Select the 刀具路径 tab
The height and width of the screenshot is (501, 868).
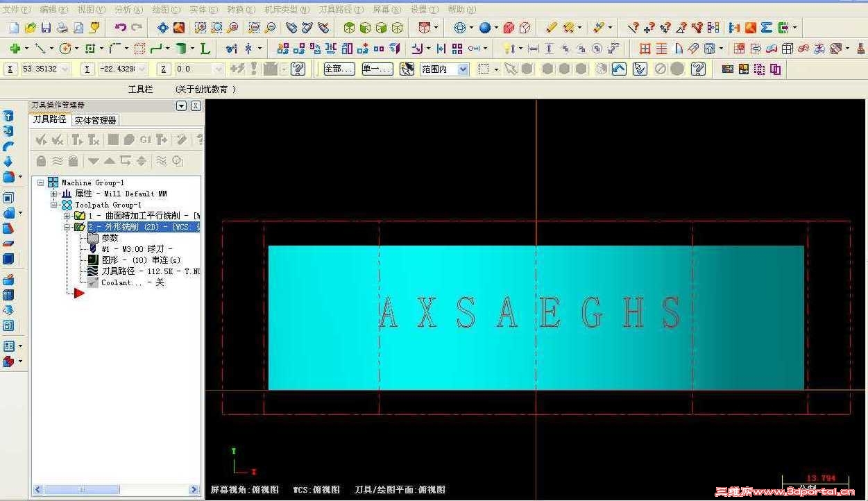point(50,119)
